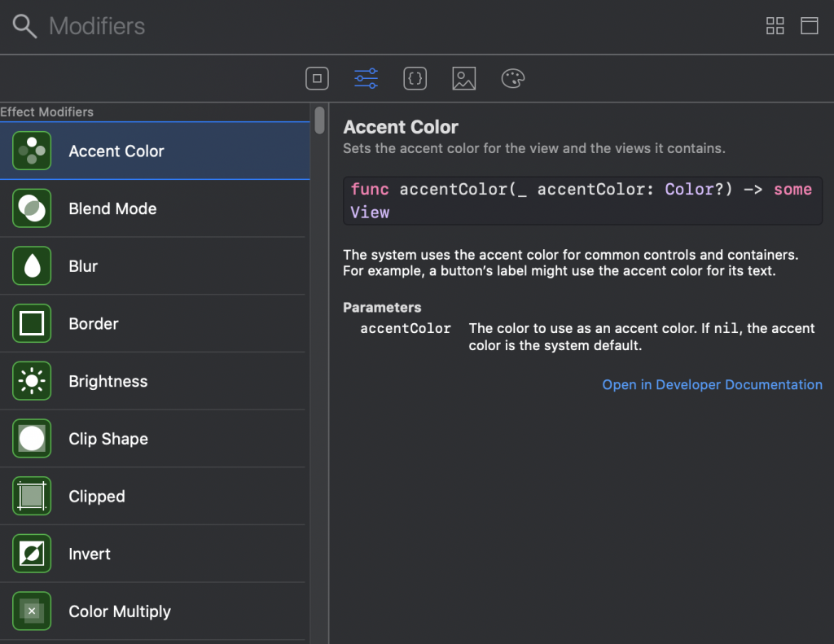Switch library to grid icon view
834x644 pixels.
coord(775,25)
